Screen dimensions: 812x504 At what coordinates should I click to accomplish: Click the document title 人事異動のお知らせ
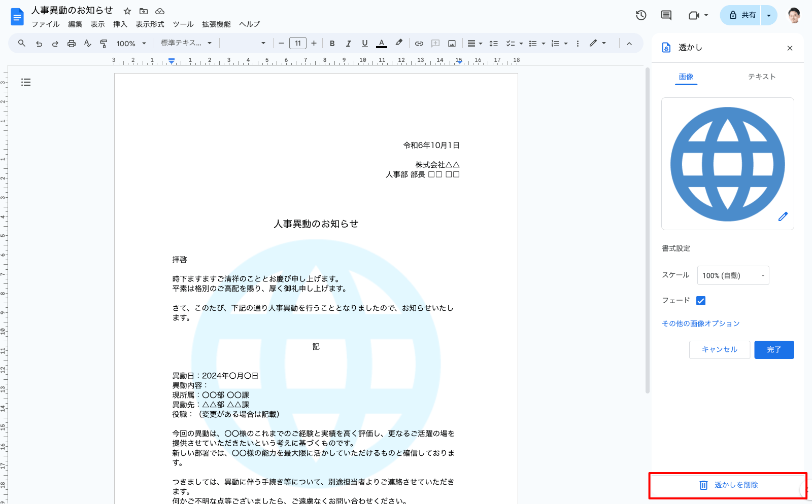pyautogui.click(x=72, y=11)
